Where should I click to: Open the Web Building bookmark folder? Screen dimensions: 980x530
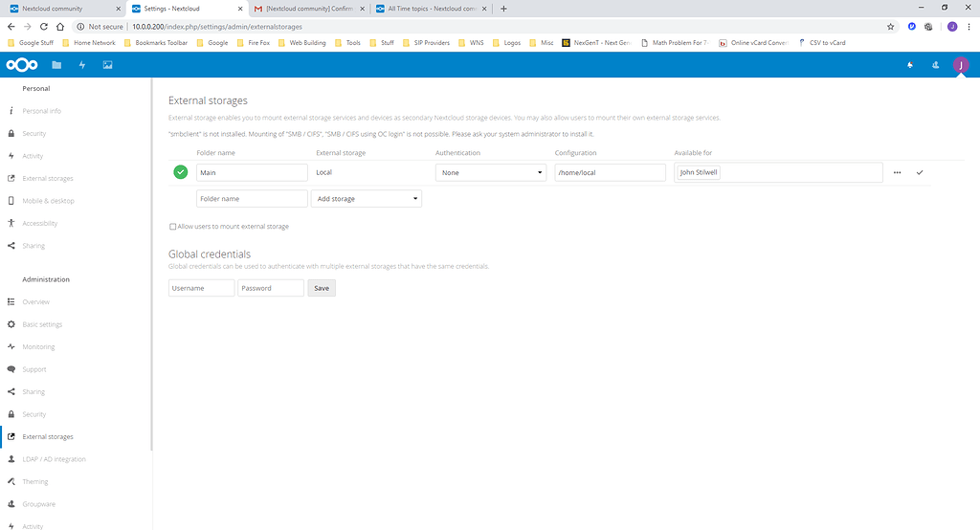[301, 43]
